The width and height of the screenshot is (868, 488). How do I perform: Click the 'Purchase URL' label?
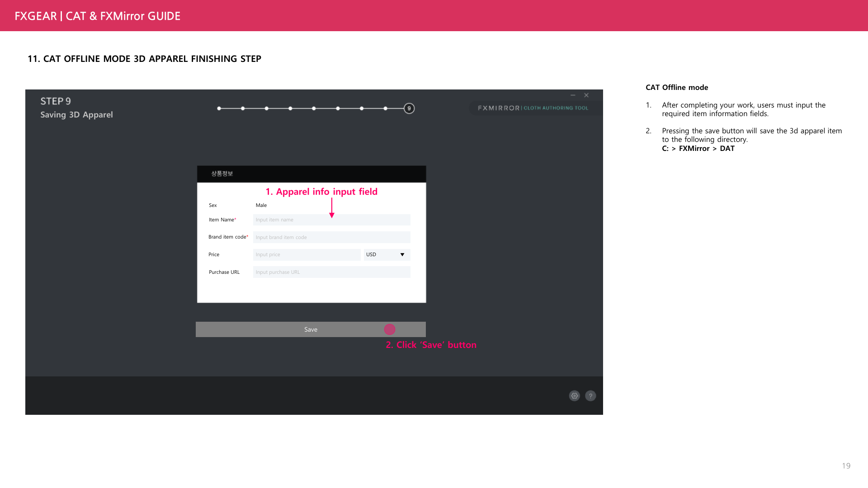pos(224,272)
